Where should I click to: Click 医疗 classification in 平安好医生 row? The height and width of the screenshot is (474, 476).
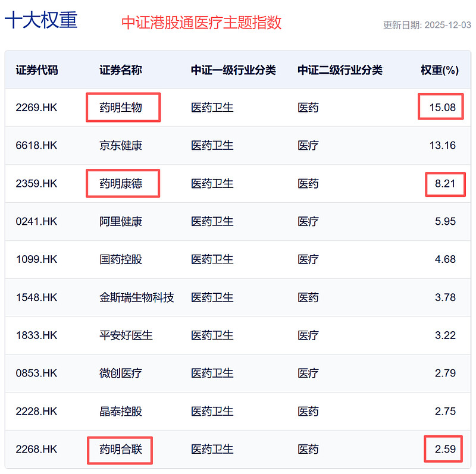(308, 335)
